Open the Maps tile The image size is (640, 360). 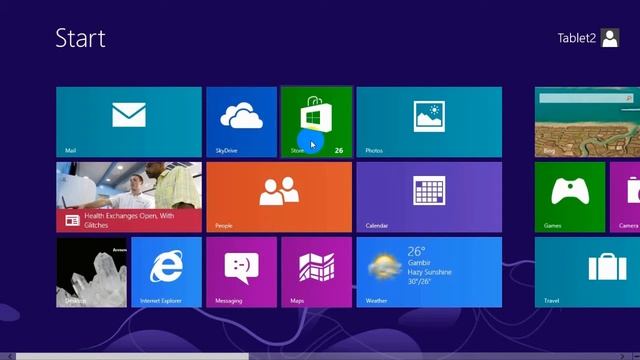(316, 272)
